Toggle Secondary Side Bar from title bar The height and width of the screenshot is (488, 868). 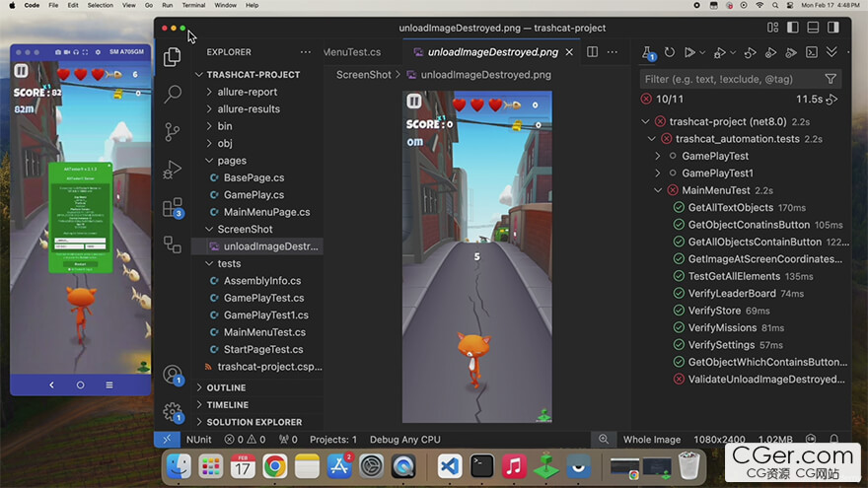[x=833, y=28]
